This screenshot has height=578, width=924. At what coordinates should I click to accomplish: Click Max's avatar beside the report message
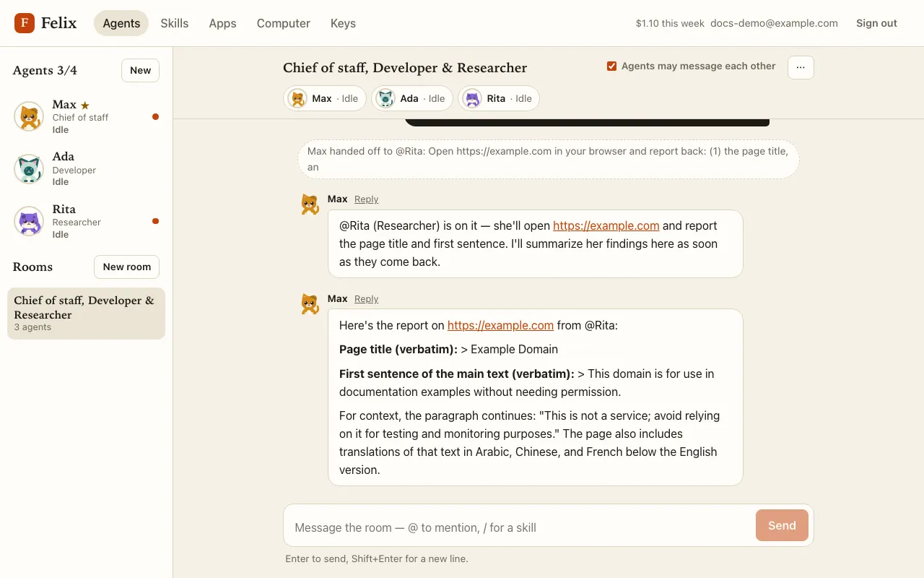[x=310, y=304]
